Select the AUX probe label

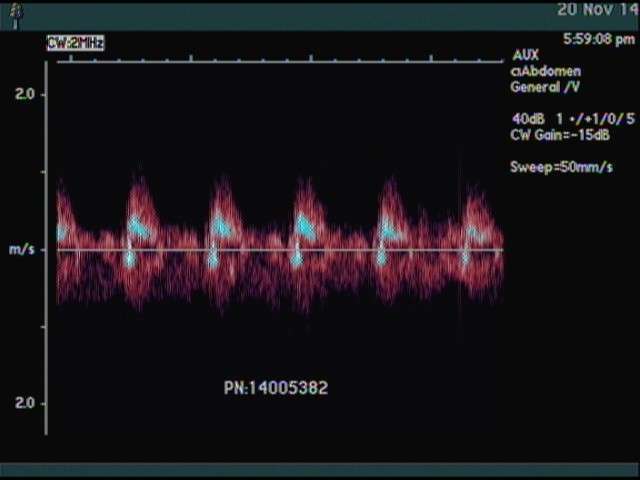click(526, 56)
